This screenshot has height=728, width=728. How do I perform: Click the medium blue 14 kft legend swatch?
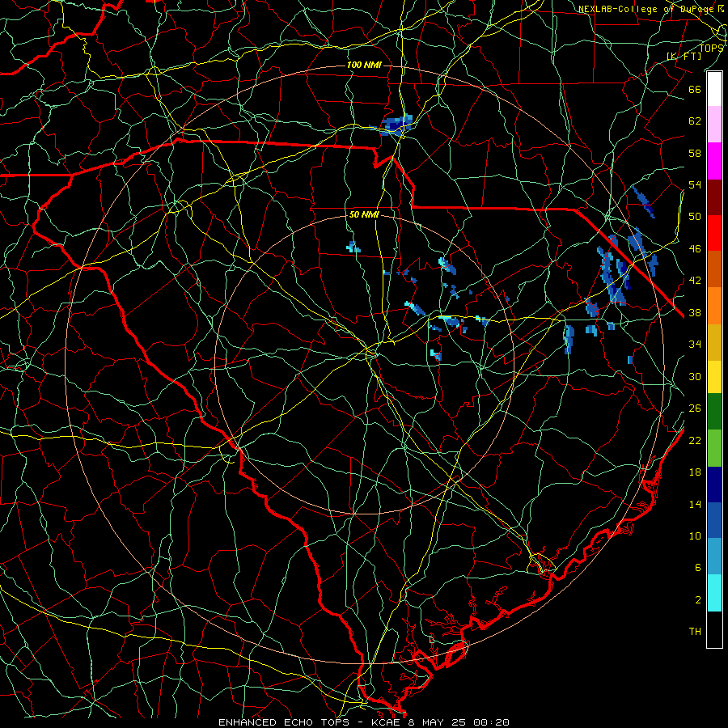pyautogui.click(x=714, y=520)
